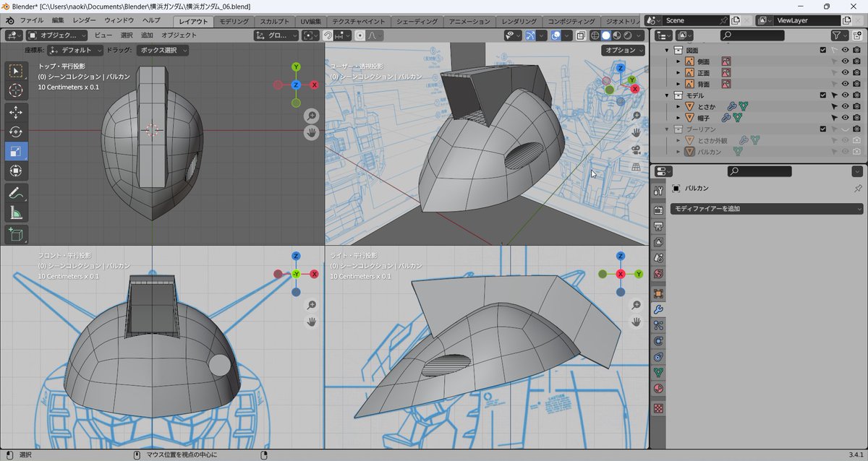Toggle X-ray display in viewport header
This screenshot has height=461, width=868.
[581, 35]
